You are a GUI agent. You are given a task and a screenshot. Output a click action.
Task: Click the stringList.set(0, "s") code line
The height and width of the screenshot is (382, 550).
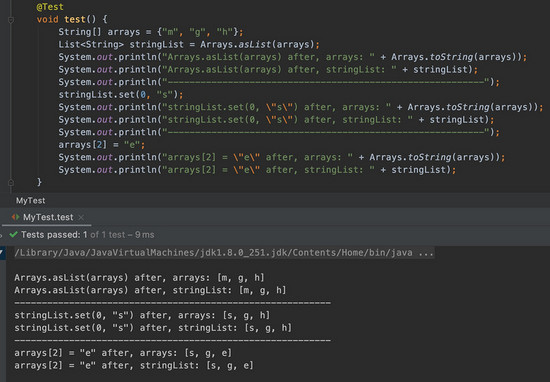point(121,95)
